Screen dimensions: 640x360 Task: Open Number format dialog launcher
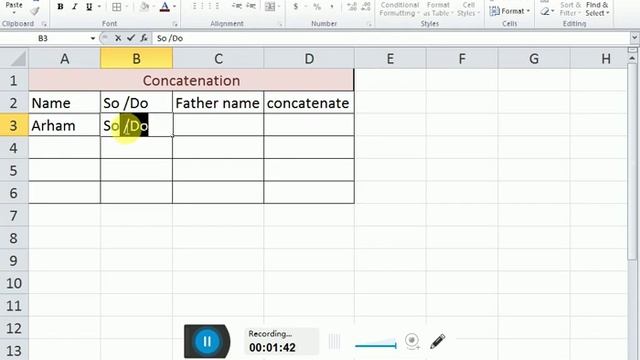pyautogui.click(x=369, y=24)
